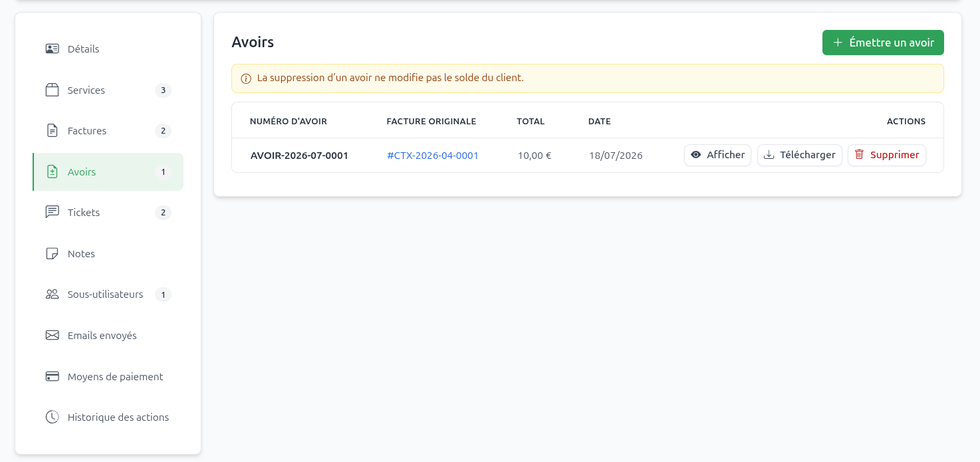980x462 pixels.
Task: Click the trash icon in Supprimer button
Action: coord(859,154)
